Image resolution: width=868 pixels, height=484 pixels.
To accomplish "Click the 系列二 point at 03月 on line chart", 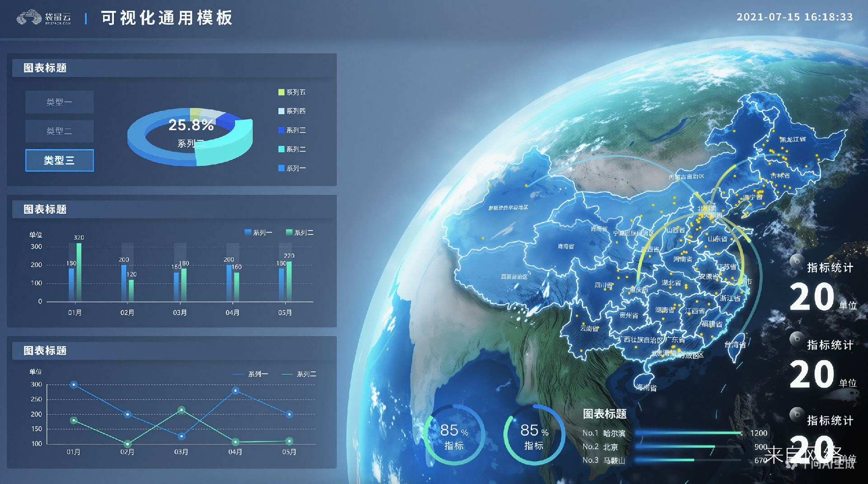I will click(181, 410).
